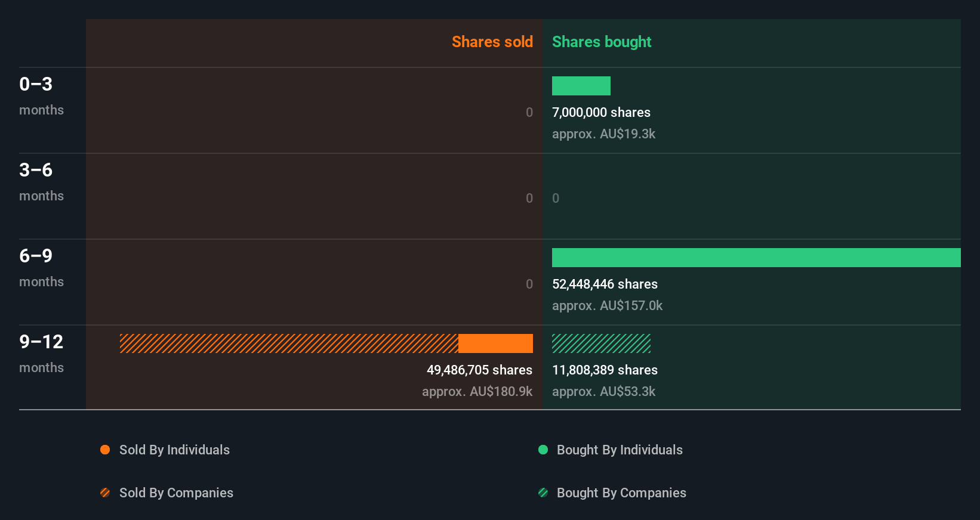This screenshot has width=980, height=520.
Task: Click the Shares sold column header
Action: tap(492, 42)
